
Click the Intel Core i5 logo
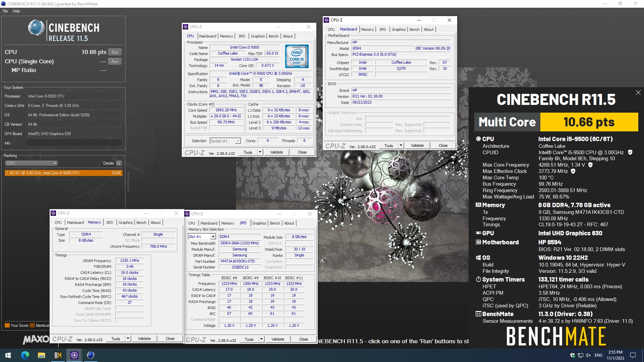point(297,56)
